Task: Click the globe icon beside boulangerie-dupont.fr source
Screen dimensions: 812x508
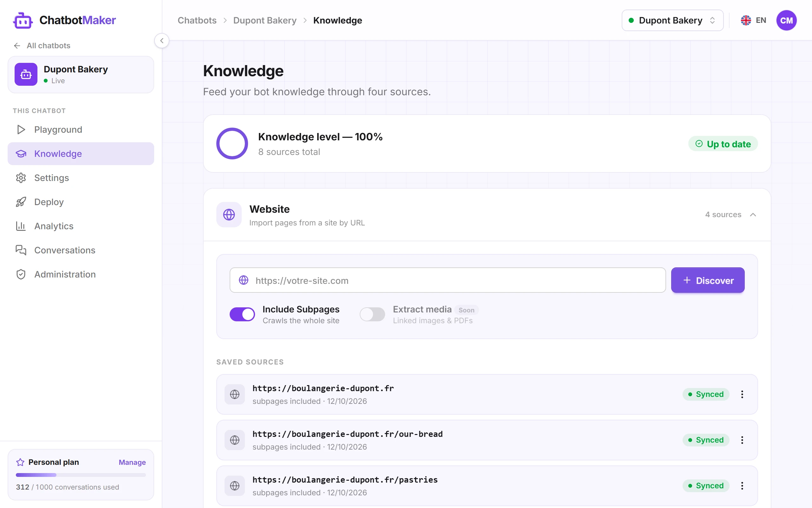Action: click(x=234, y=394)
